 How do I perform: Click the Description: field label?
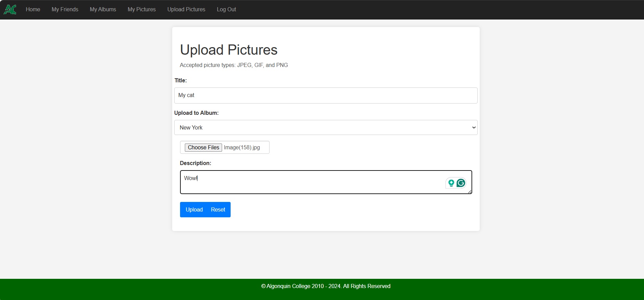coord(195,163)
